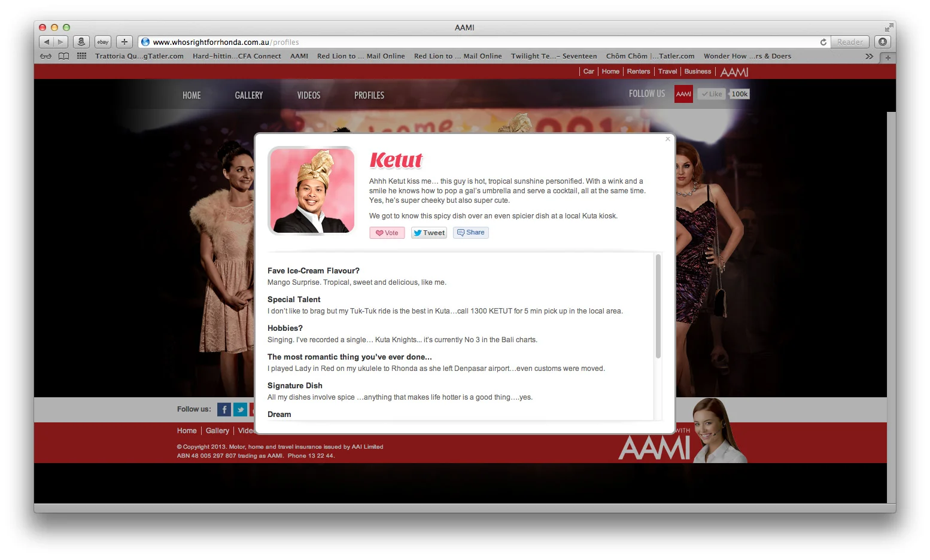Image resolution: width=930 pixels, height=560 pixels.
Task: Open Trattoria Qu...gTatler.com bookmark
Action: (x=139, y=56)
